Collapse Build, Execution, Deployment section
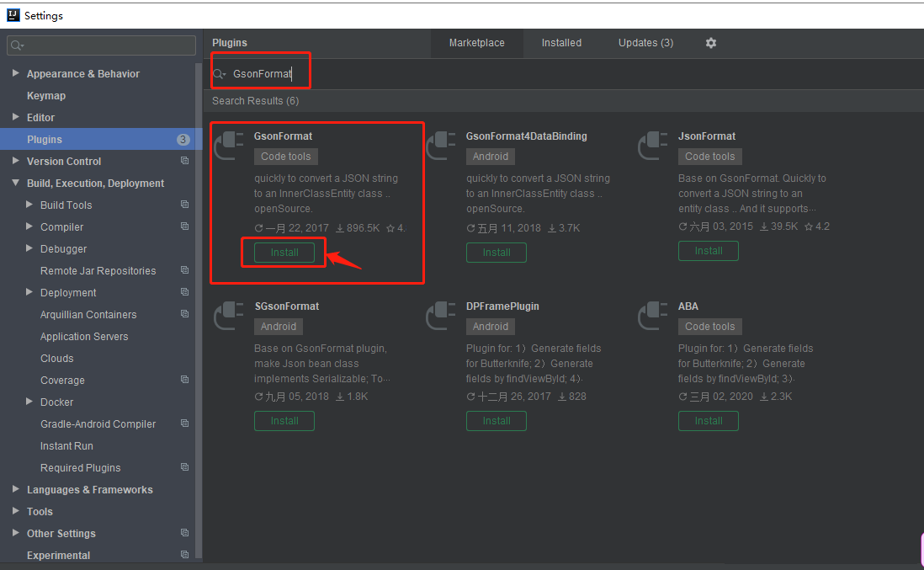Viewport: 924px width, 570px height. click(x=16, y=183)
